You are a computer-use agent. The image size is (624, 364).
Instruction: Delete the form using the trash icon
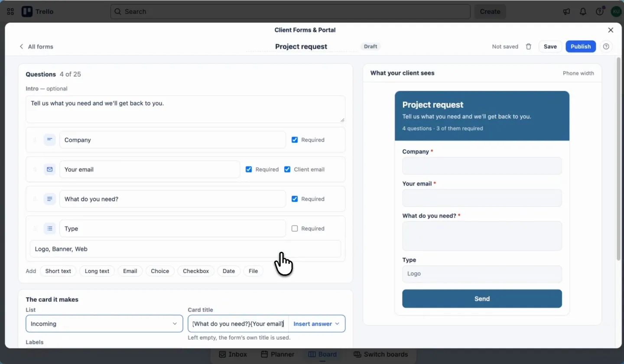[x=529, y=47]
